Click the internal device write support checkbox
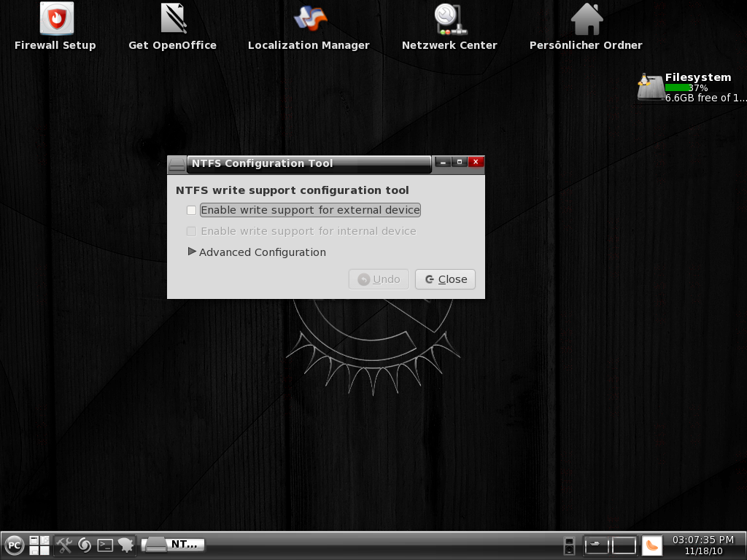The image size is (747, 560). 192,231
